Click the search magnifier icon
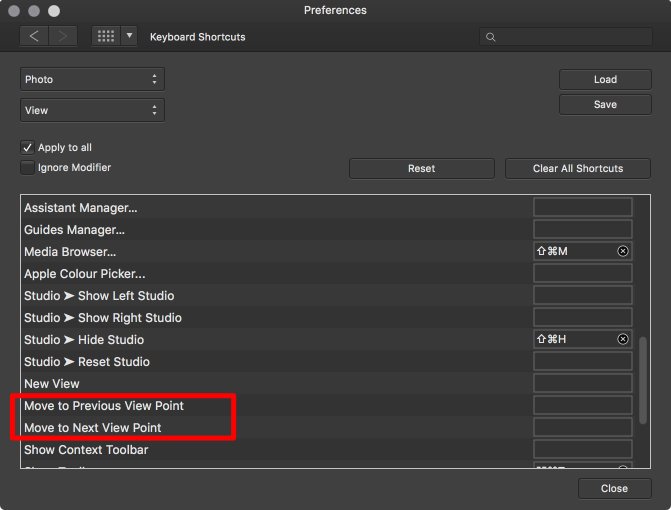The width and height of the screenshot is (671, 510). tap(491, 37)
